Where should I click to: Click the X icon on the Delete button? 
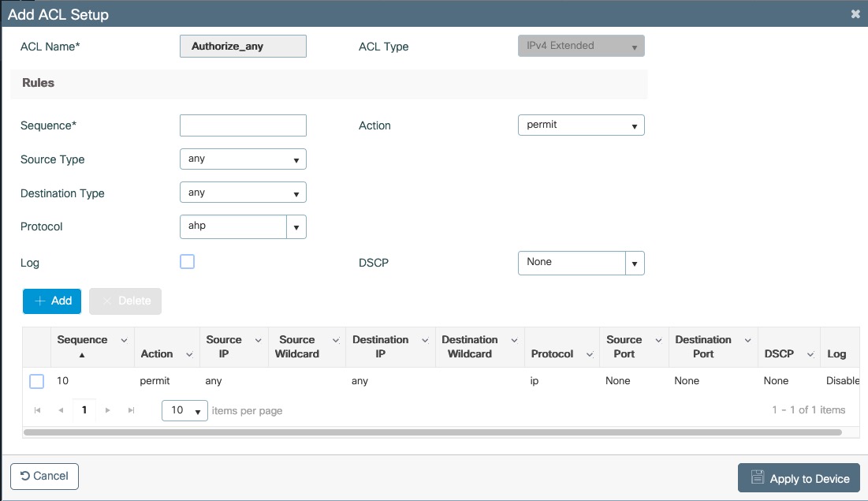coord(107,301)
